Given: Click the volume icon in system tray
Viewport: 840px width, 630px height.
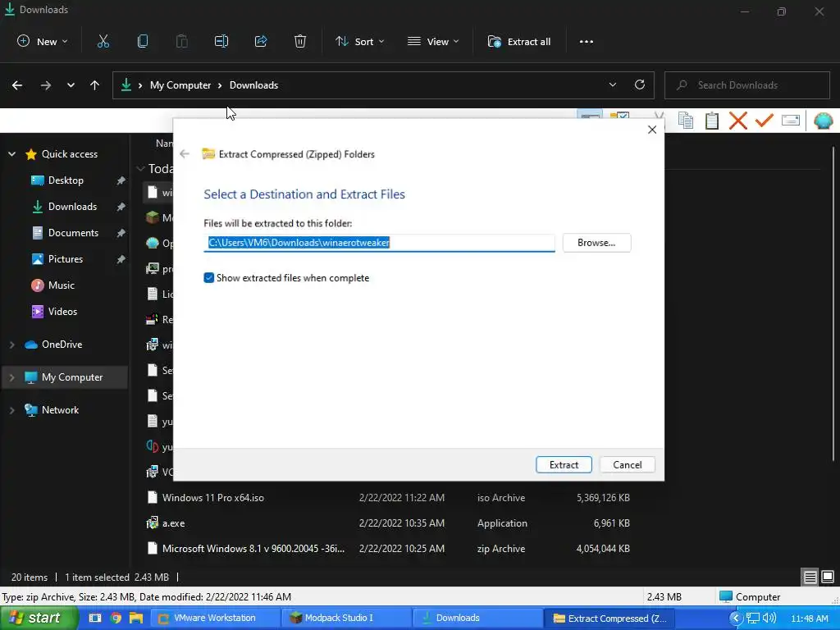Looking at the screenshot, I should point(769,618).
